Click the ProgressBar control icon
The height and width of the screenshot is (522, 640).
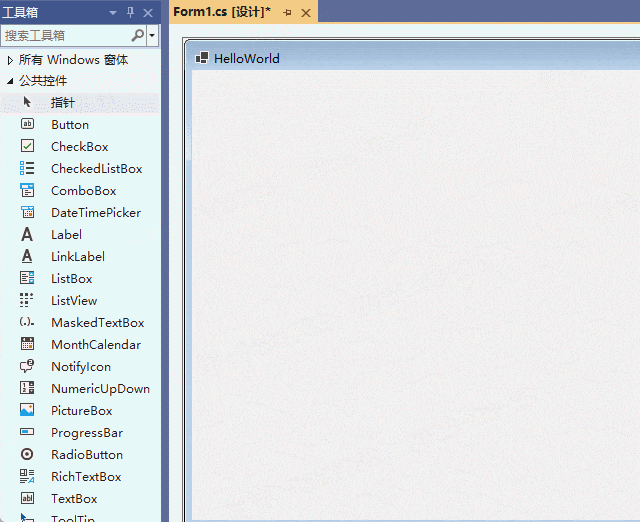[x=28, y=432]
